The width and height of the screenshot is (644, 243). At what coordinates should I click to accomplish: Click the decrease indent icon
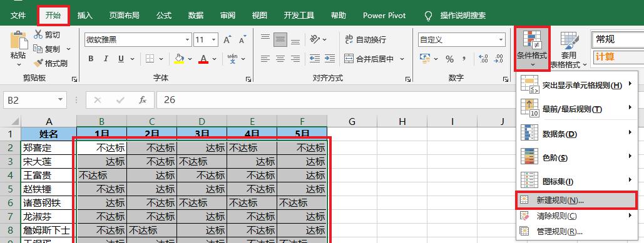tap(315, 59)
